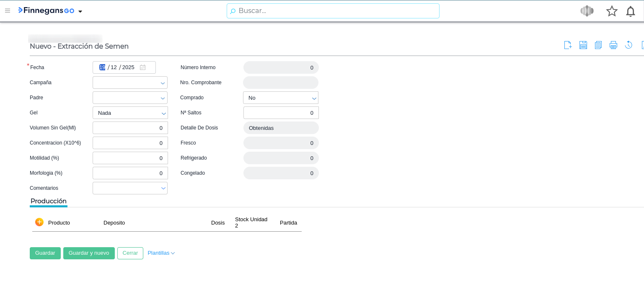This screenshot has width=644, height=305.
Task: Click Guardar y nuevo button
Action: [x=89, y=253]
